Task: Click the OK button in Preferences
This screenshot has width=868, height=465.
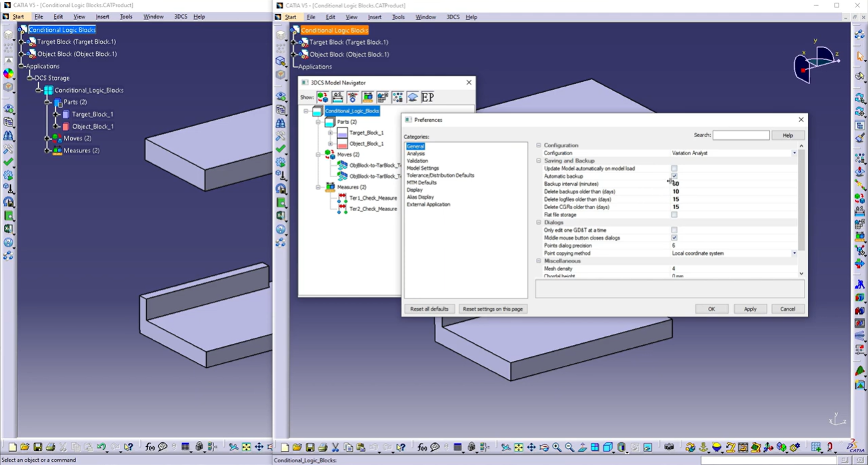Action: tap(711, 309)
